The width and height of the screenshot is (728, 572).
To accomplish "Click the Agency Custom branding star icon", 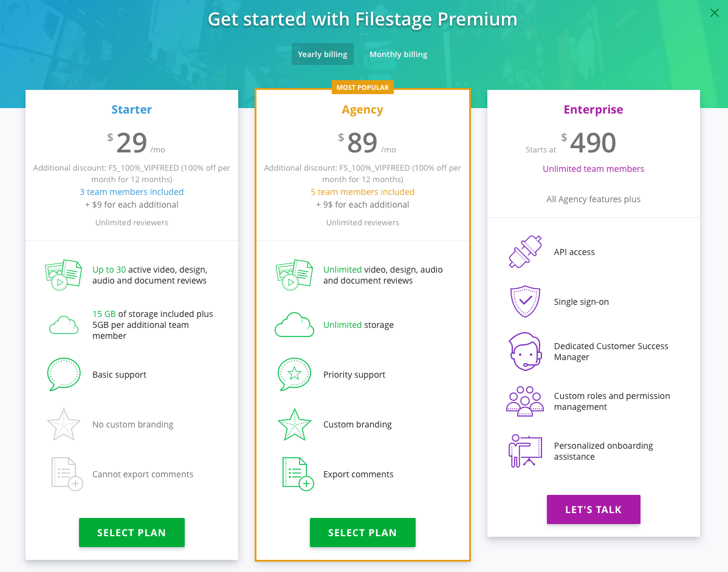I will [x=294, y=424].
